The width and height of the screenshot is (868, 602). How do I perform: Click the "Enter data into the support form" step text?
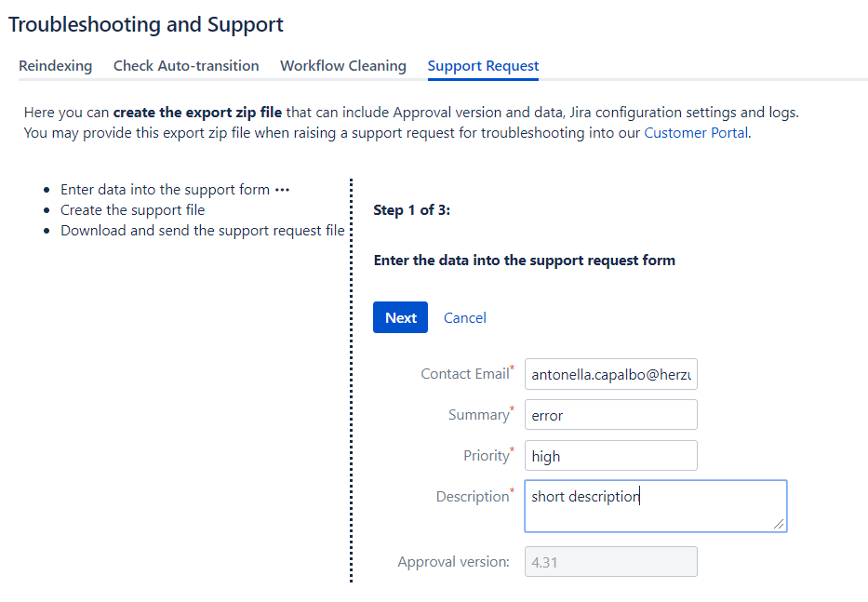[165, 190]
